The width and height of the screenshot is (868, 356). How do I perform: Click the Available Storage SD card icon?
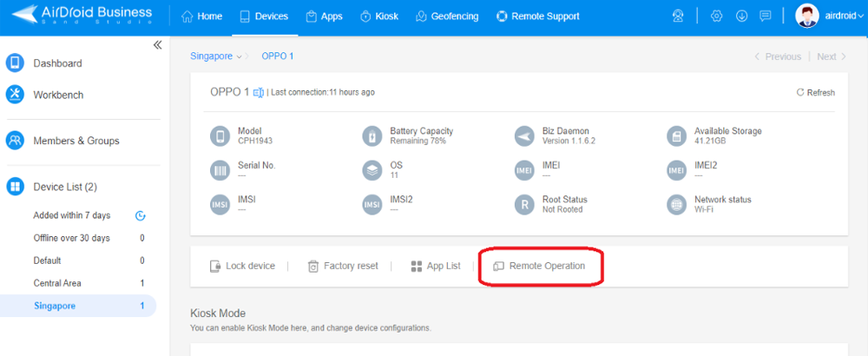pyautogui.click(x=676, y=135)
